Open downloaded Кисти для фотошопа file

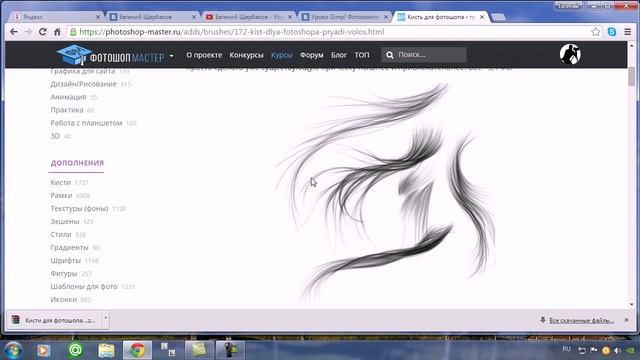coord(54,320)
